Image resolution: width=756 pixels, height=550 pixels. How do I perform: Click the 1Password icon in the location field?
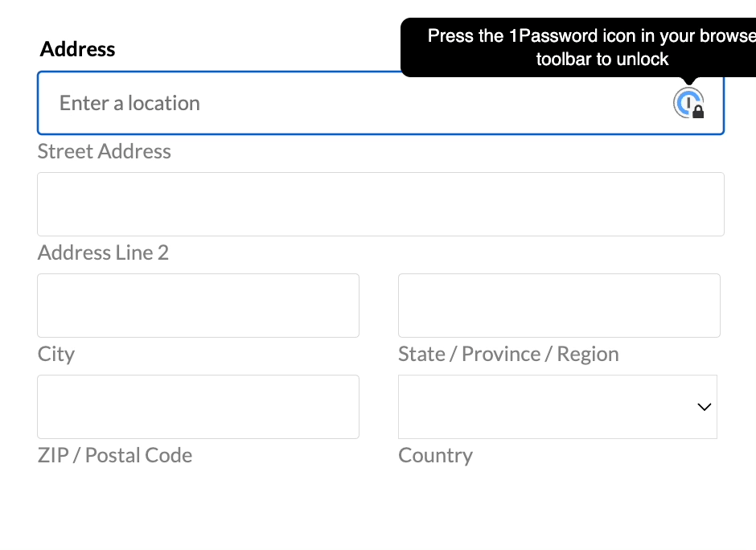688,103
